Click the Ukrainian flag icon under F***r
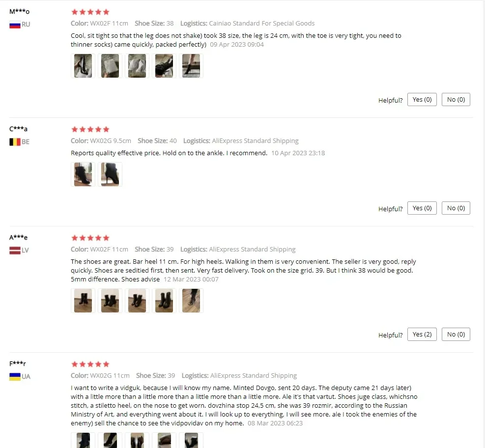 click(x=15, y=377)
